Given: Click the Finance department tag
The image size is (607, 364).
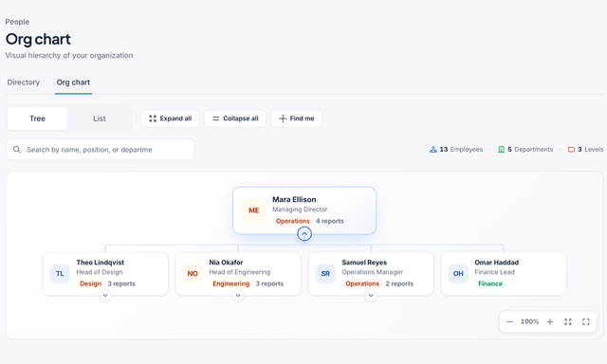Looking at the screenshot, I should (490, 283).
